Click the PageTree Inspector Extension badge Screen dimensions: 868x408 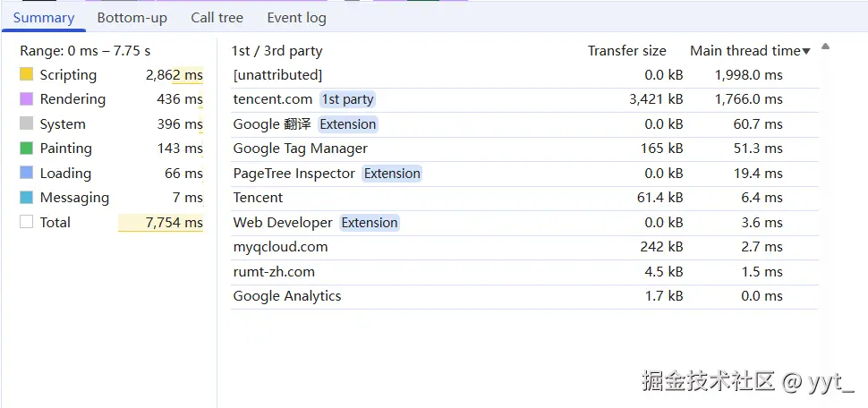tap(392, 174)
